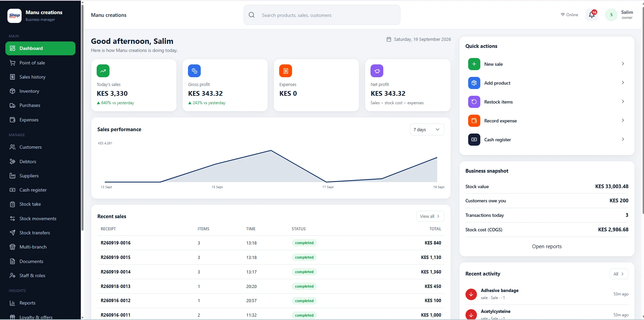Select Inventory in the sidebar
644x320 pixels.
40,91
